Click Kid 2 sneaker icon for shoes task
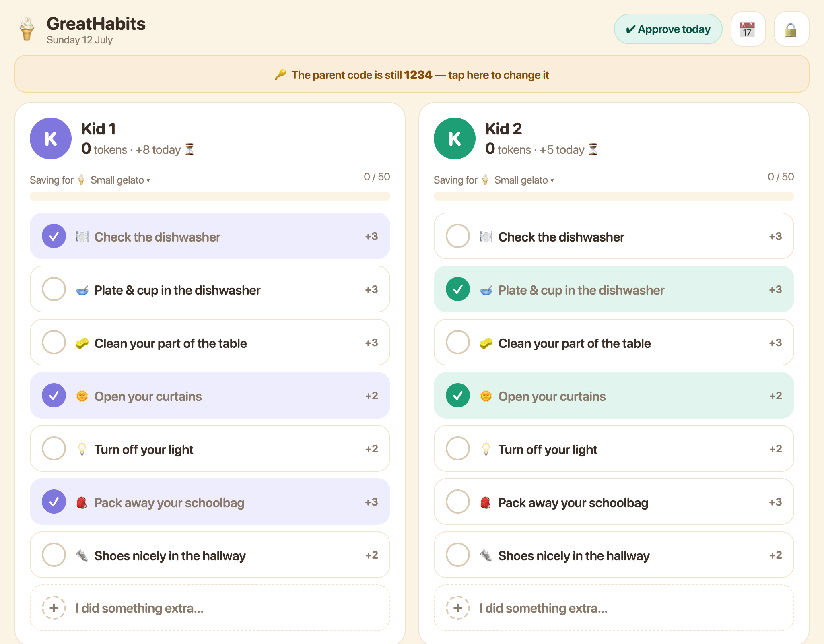Image resolution: width=824 pixels, height=644 pixels. (486, 555)
